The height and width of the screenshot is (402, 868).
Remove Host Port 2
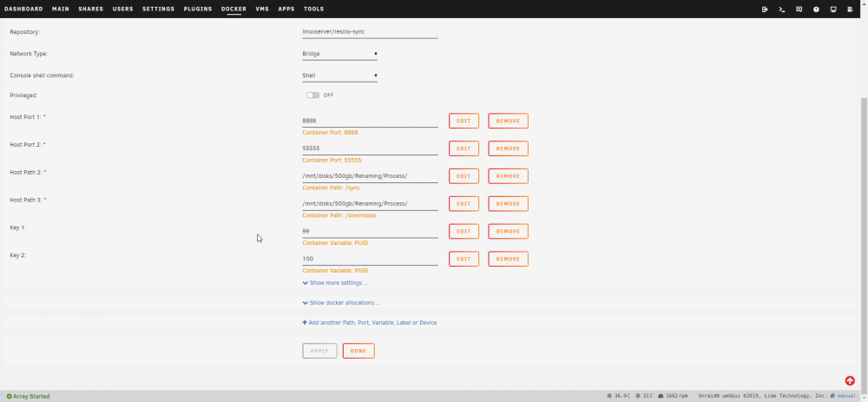coord(508,148)
